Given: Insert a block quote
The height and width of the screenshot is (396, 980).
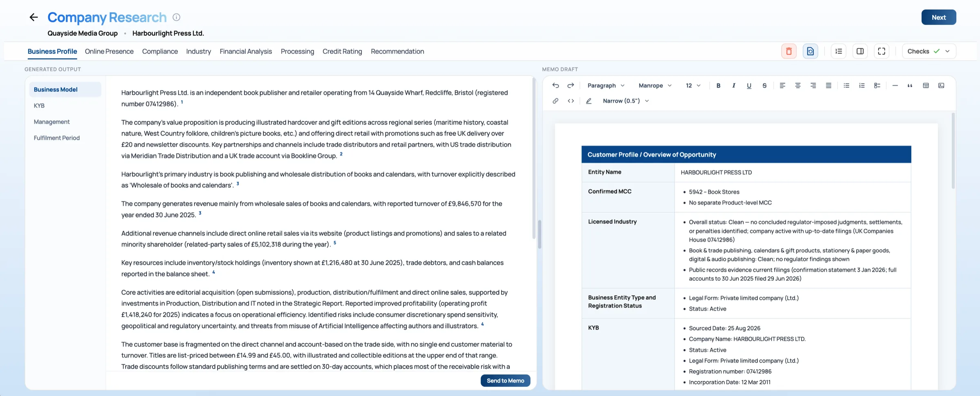Looking at the screenshot, I should (x=910, y=85).
